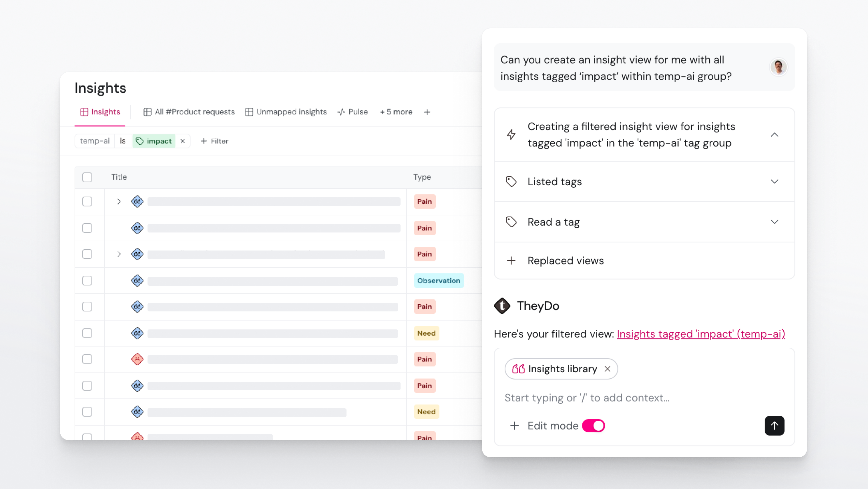868x489 pixels.
Task: Open the '+ 5 more' views dropdown
Action: point(396,112)
